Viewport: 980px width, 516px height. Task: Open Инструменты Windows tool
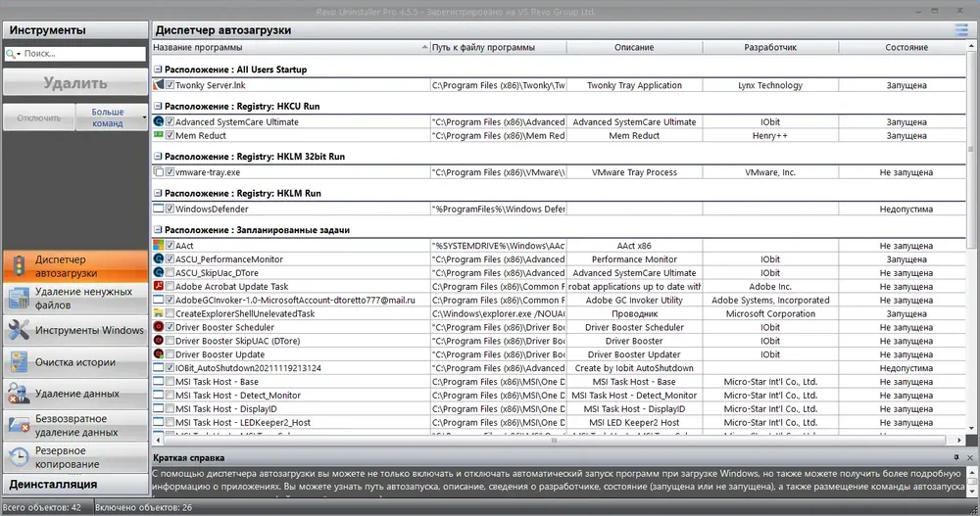(x=75, y=330)
